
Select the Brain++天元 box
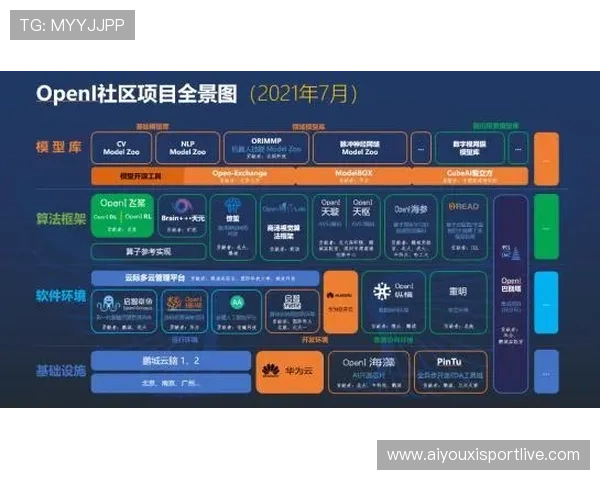(x=183, y=216)
